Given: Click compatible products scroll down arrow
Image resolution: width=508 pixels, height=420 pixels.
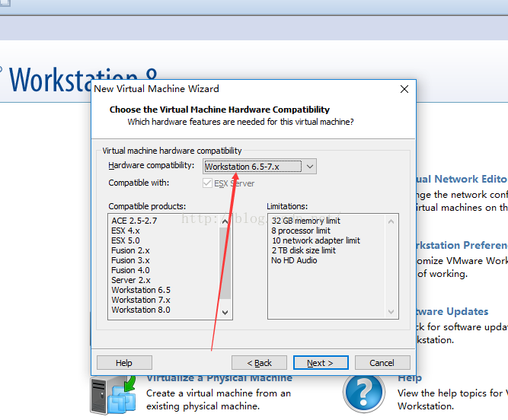Looking at the screenshot, I should 225,312.
